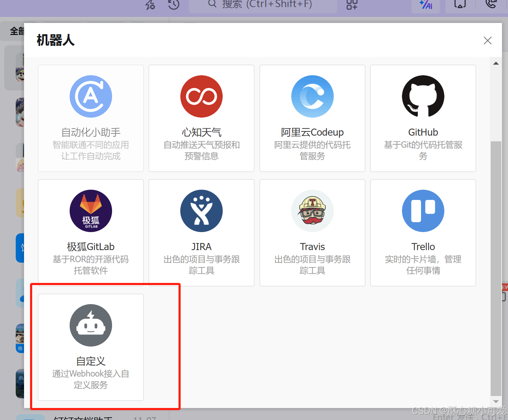Click the screen capture icon in top bar

click(x=460, y=4)
